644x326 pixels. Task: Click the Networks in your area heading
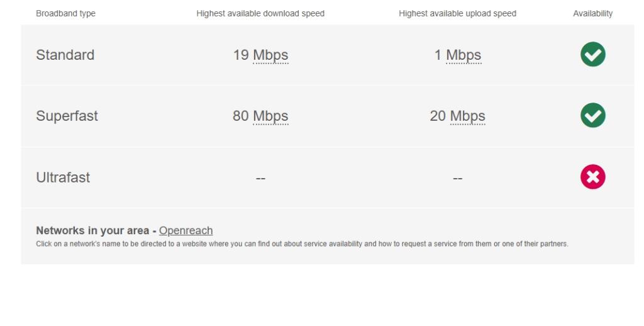[92, 230]
